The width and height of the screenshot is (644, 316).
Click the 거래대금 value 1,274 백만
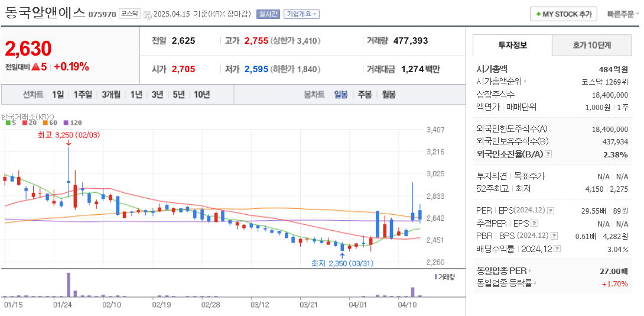(x=420, y=69)
